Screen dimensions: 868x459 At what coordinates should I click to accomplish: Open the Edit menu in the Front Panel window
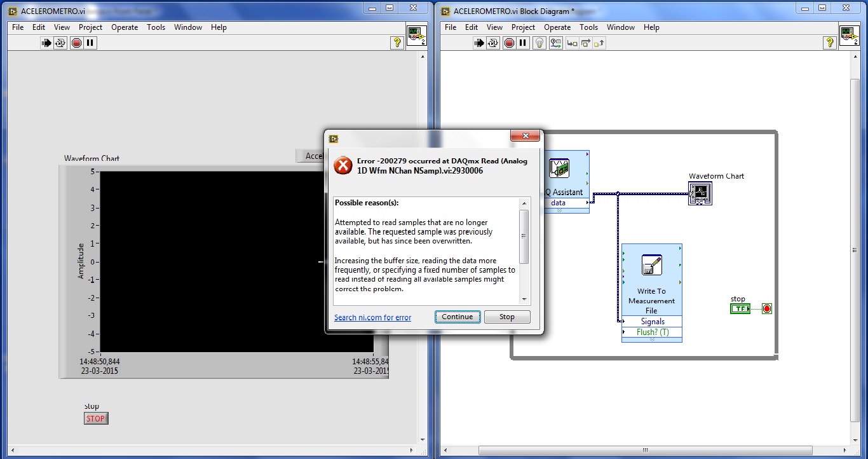39,27
